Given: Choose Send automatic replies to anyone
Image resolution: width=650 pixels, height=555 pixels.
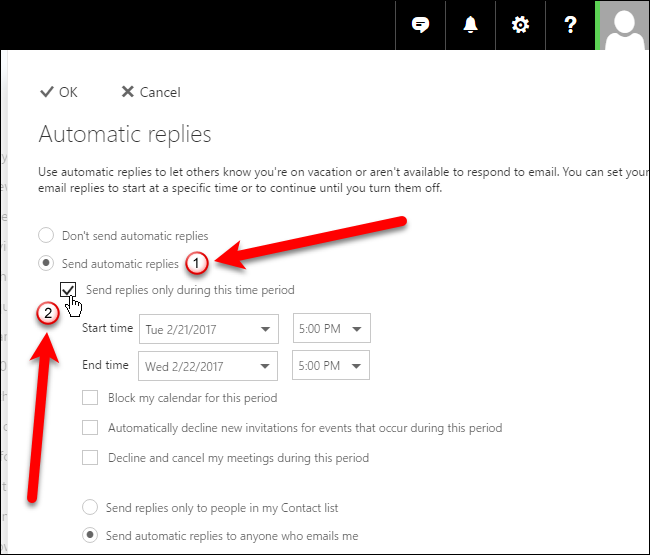Looking at the screenshot, I should pos(91,536).
